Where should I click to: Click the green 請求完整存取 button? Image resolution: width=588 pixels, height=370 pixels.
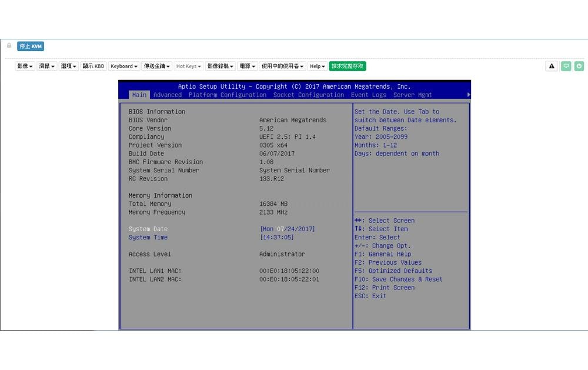tap(348, 66)
